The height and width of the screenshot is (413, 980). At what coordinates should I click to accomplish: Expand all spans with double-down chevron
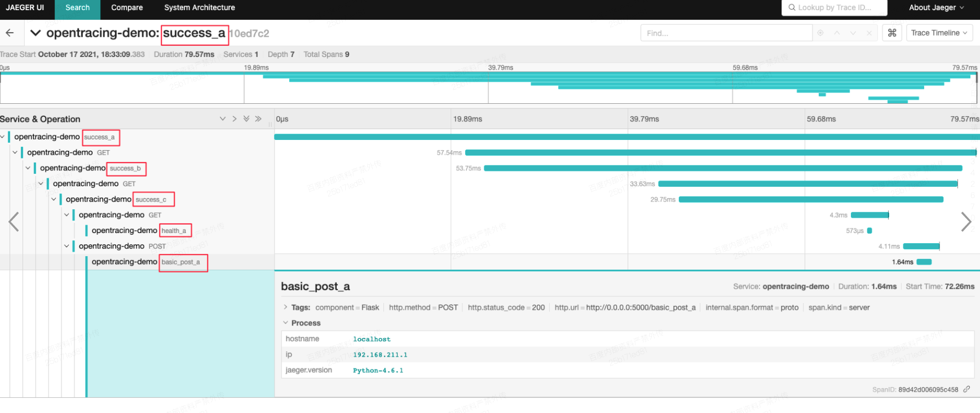(246, 118)
